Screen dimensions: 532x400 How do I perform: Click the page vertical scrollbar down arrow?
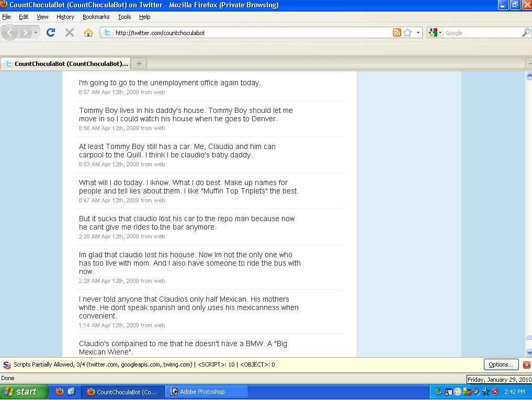pyautogui.click(x=528, y=352)
